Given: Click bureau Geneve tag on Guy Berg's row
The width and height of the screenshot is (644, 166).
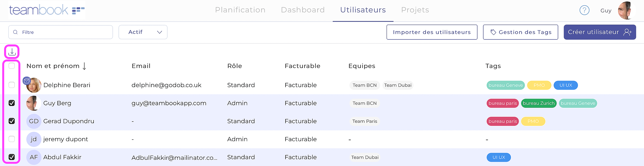Looking at the screenshot, I should [x=578, y=103].
